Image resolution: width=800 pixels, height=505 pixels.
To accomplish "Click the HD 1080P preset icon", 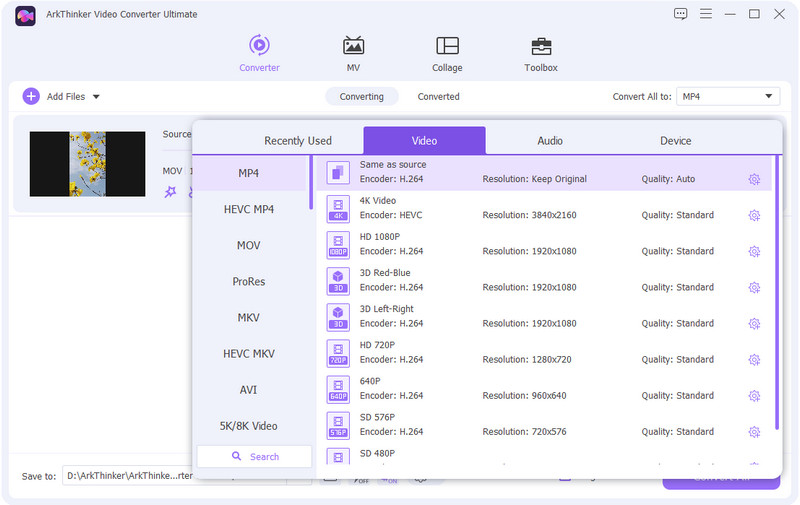I will point(338,245).
